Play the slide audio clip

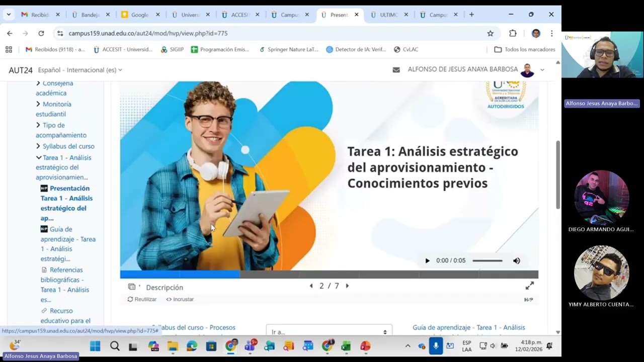pos(427,260)
